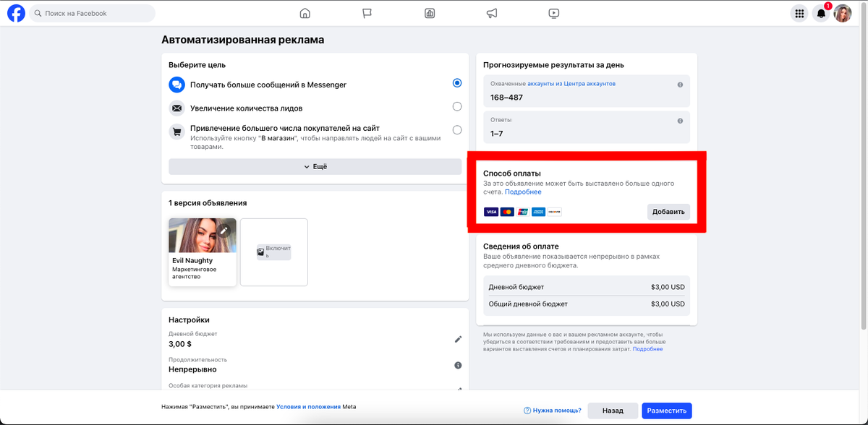This screenshot has width=868, height=425.
Task: Click the Mastercard payment icon
Action: pos(506,211)
